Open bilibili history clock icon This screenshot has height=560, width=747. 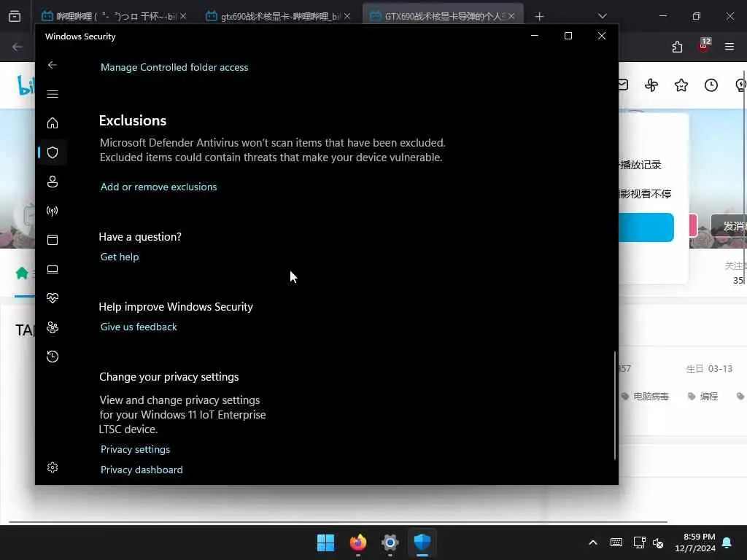click(x=711, y=85)
